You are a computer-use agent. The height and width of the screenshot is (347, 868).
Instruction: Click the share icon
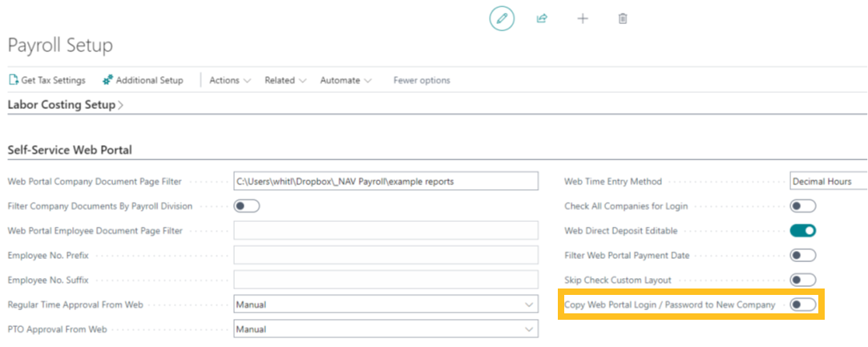tap(542, 18)
